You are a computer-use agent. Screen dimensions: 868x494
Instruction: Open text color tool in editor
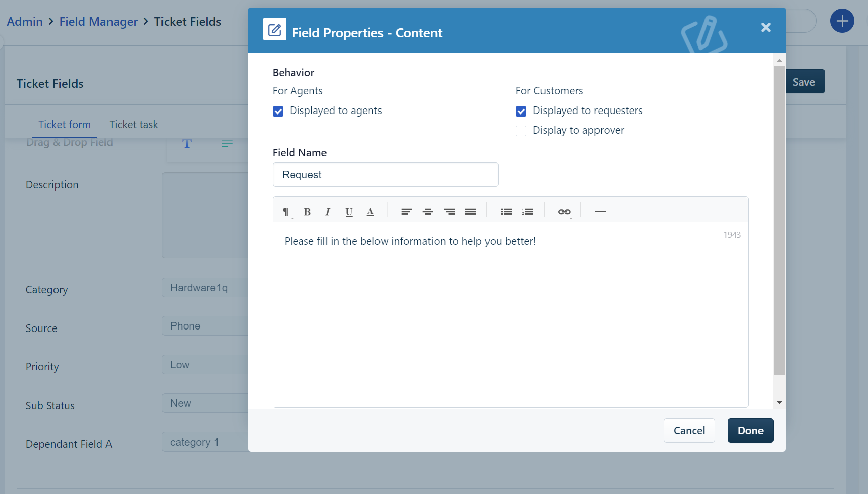point(370,212)
